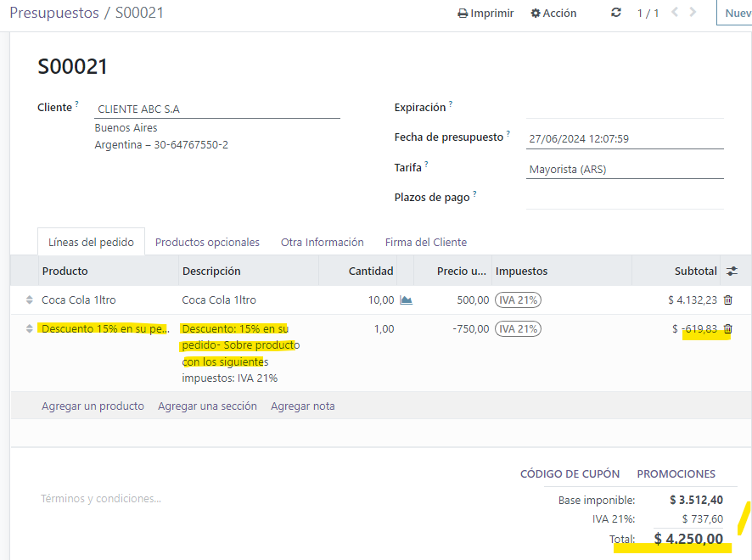Click Agregar un producto link
Screen dimensions: 752x560
pos(93,406)
